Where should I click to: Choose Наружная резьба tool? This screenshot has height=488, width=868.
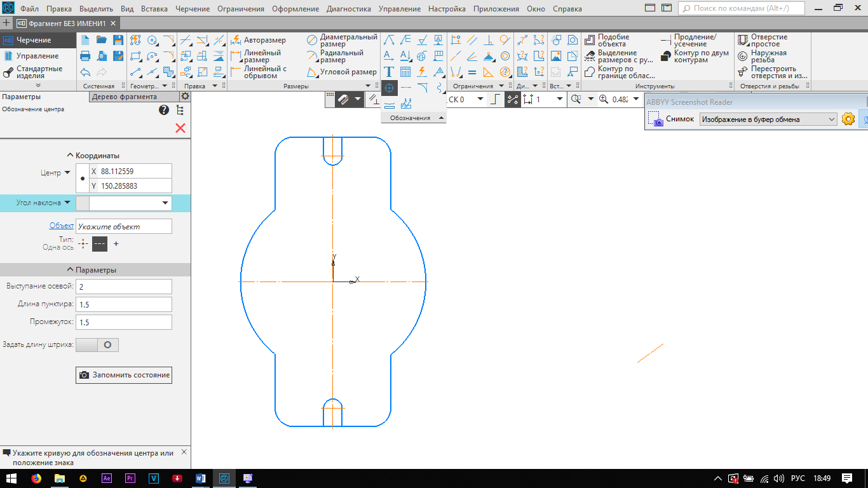coord(763,57)
